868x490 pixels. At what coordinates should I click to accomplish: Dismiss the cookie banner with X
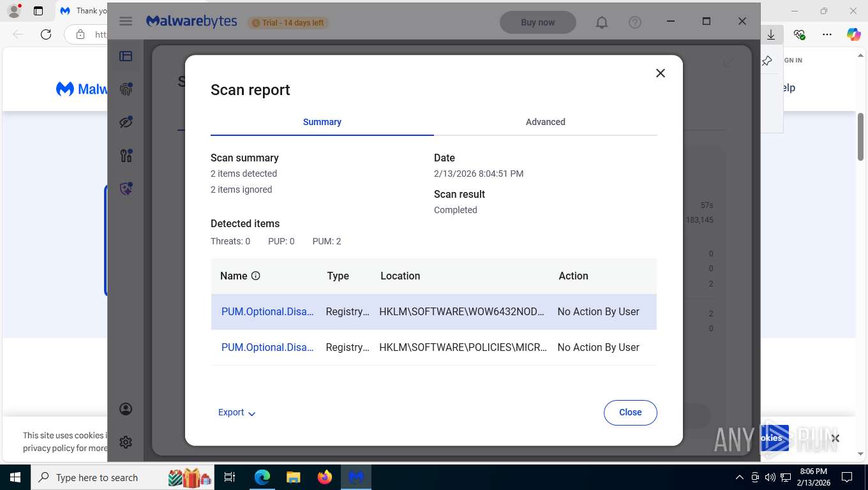click(x=835, y=438)
